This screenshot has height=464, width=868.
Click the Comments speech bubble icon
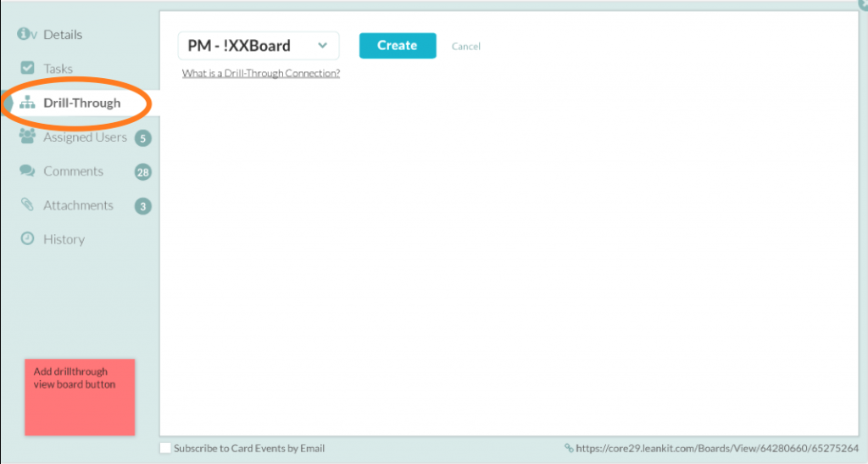pos(27,171)
